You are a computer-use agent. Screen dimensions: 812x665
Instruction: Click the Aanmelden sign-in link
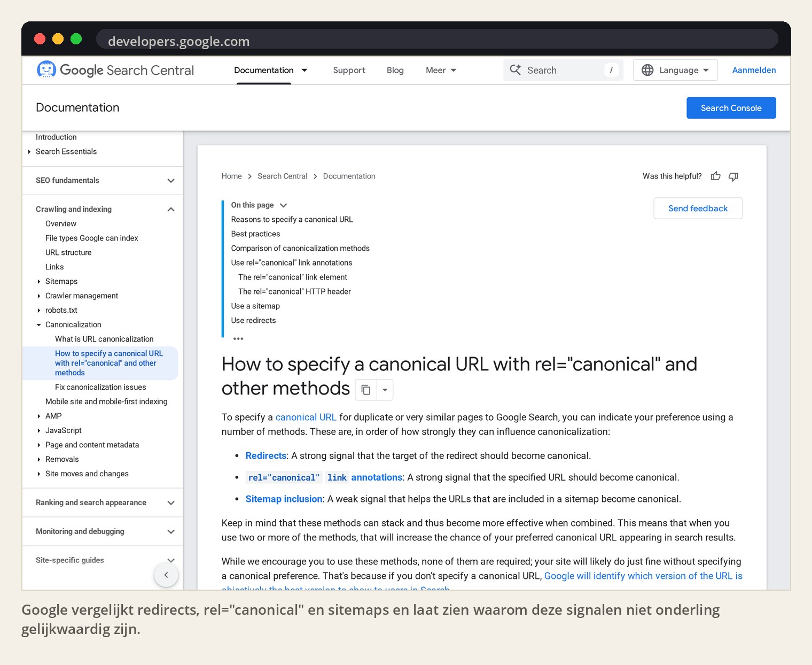754,70
